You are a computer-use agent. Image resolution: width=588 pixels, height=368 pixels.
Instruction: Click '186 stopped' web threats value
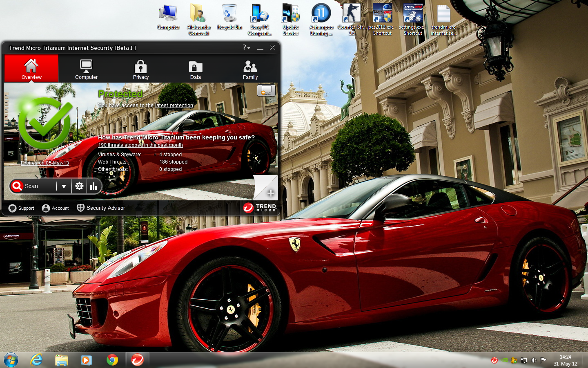(174, 162)
